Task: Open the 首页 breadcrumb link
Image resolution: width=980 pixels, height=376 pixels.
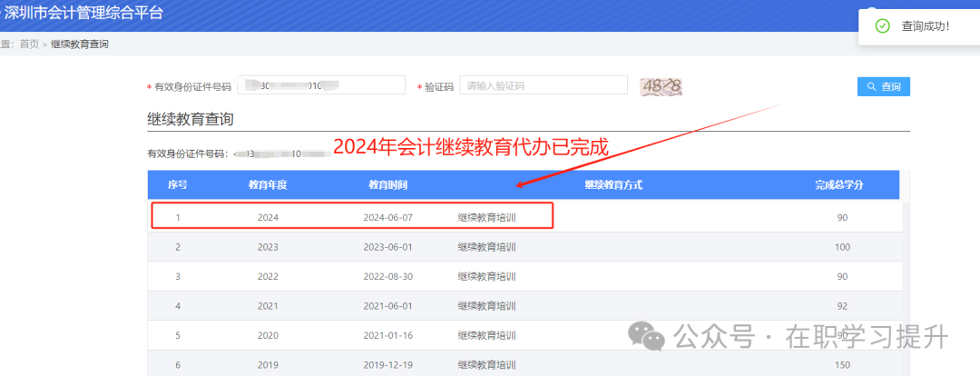Action: click(29, 45)
